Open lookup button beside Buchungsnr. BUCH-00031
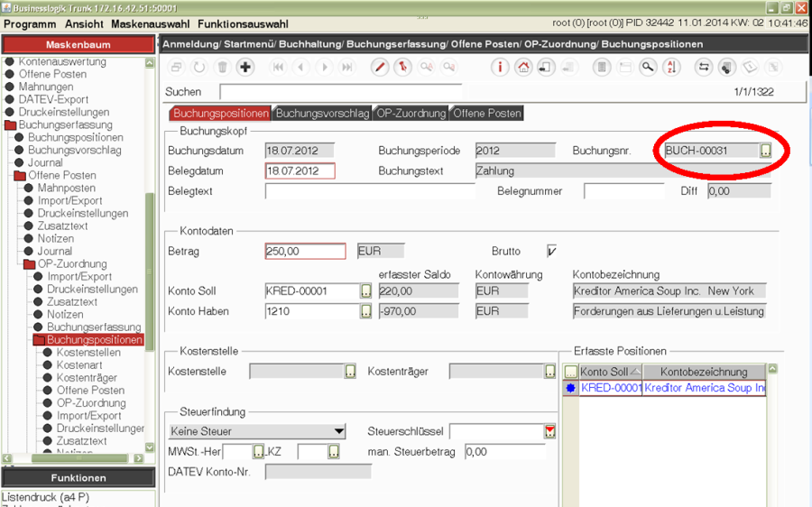The image size is (812, 507). [765, 151]
